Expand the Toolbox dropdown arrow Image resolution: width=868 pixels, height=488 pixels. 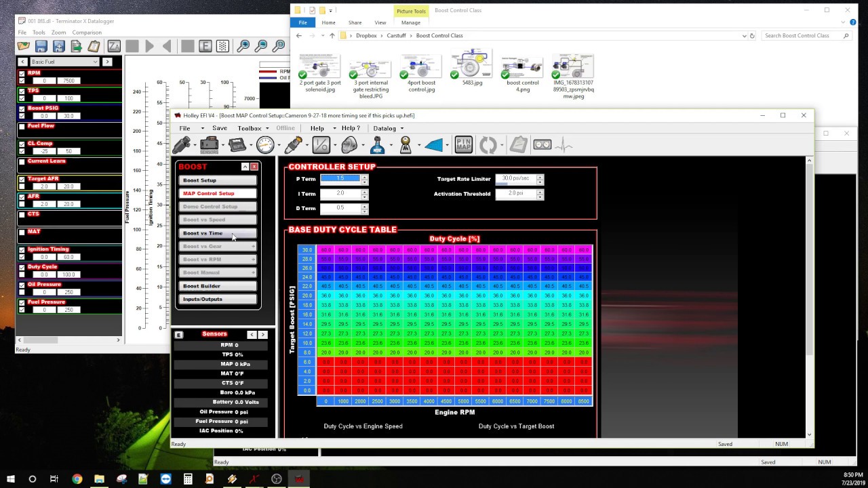click(269, 128)
